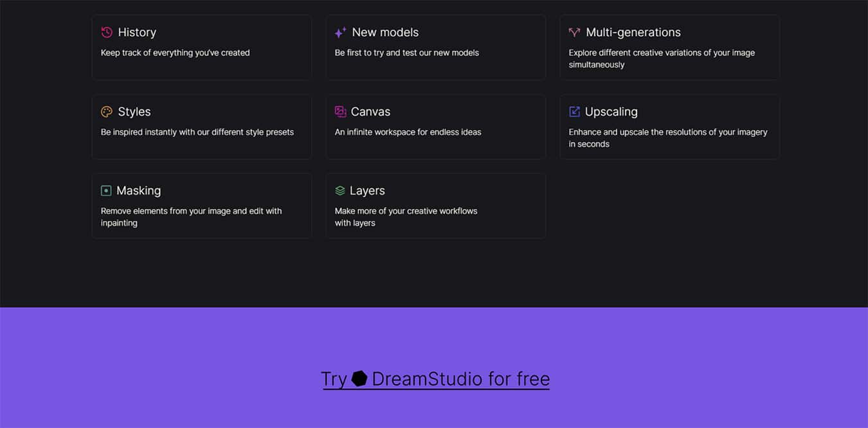The width and height of the screenshot is (868, 428).
Task: Open the Multi-generations feature heading
Action: [x=633, y=32]
